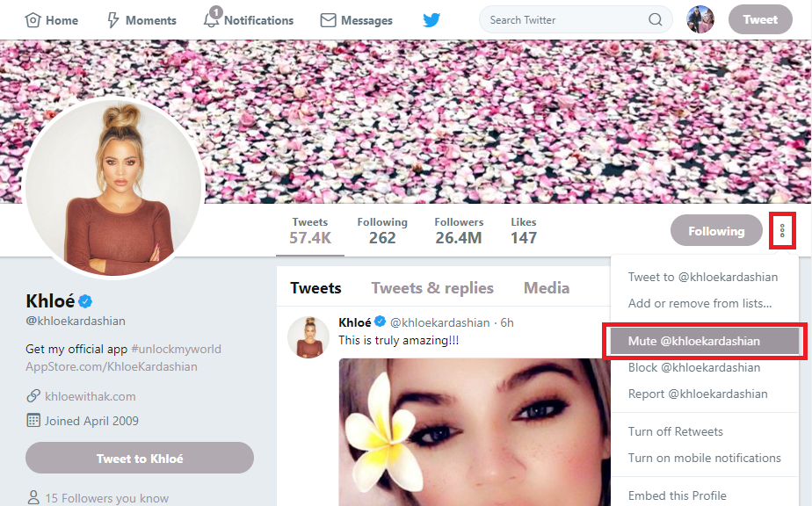Image resolution: width=812 pixels, height=506 pixels.
Task: Click the Twitter bird logo
Action: pyautogui.click(x=431, y=19)
